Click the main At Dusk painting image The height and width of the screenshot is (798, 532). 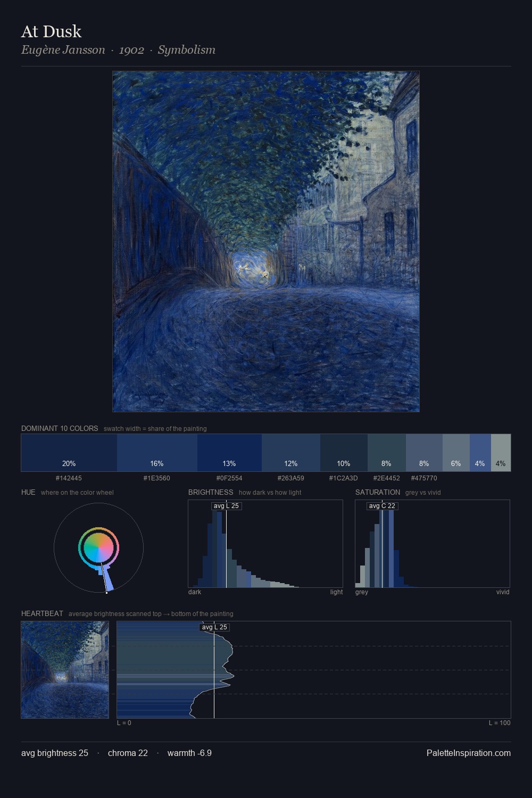coord(266,242)
